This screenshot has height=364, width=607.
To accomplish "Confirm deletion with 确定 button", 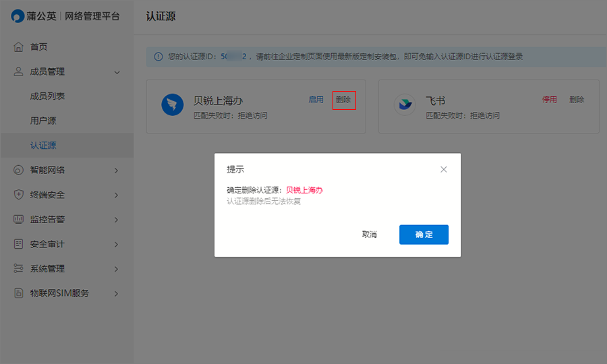I will [424, 235].
